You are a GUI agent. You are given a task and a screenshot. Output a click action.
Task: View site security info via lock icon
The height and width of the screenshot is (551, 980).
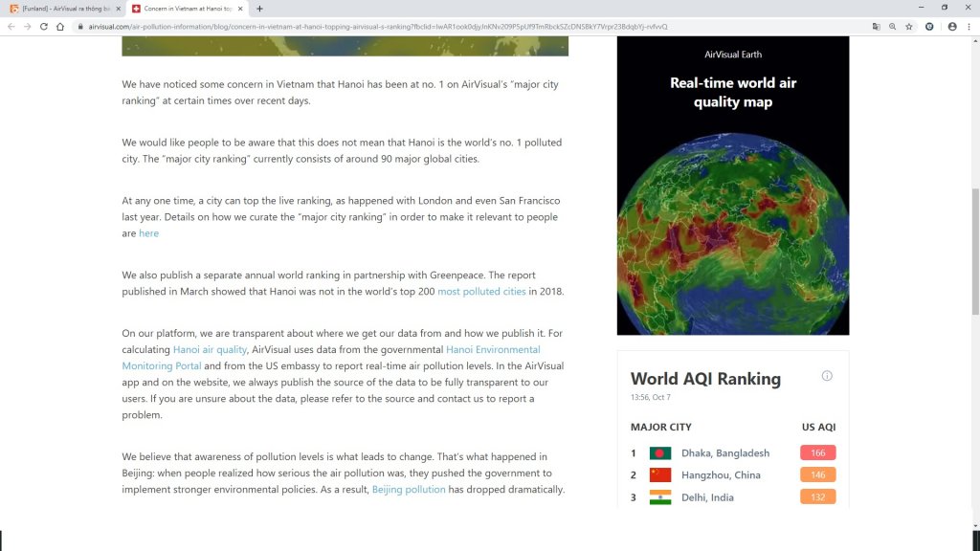click(80, 27)
